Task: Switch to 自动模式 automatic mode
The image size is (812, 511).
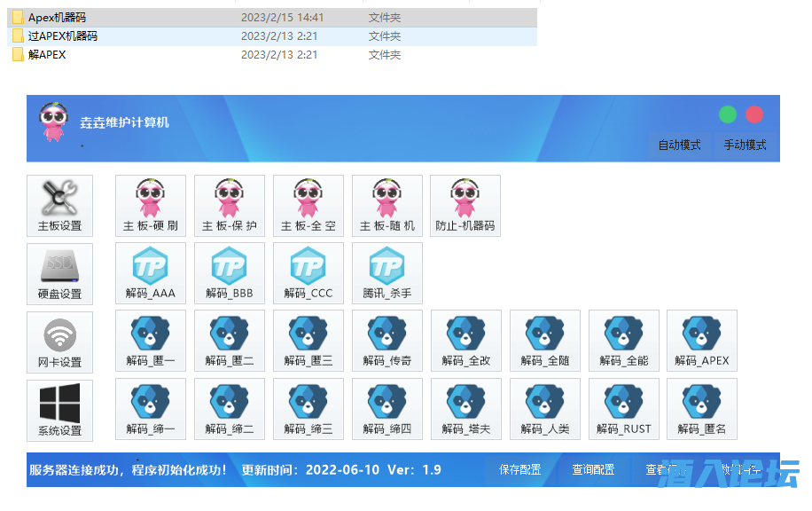Action: [x=679, y=145]
